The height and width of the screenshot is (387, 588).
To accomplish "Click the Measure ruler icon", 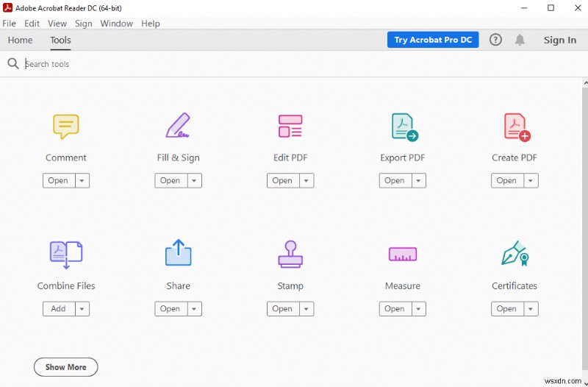I will click(x=403, y=254).
